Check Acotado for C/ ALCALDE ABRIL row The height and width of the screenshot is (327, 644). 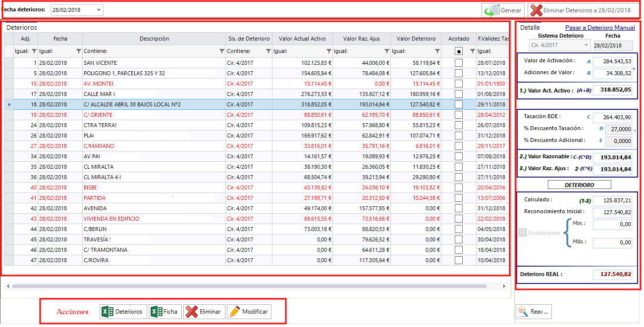coord(459,104)
